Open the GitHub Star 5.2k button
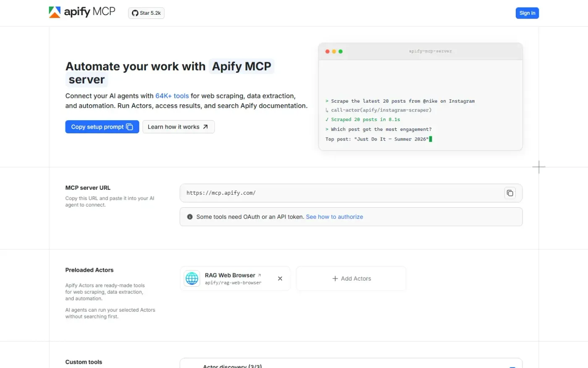Viewport: 588px width, 368px height. (x=146, y=13)
